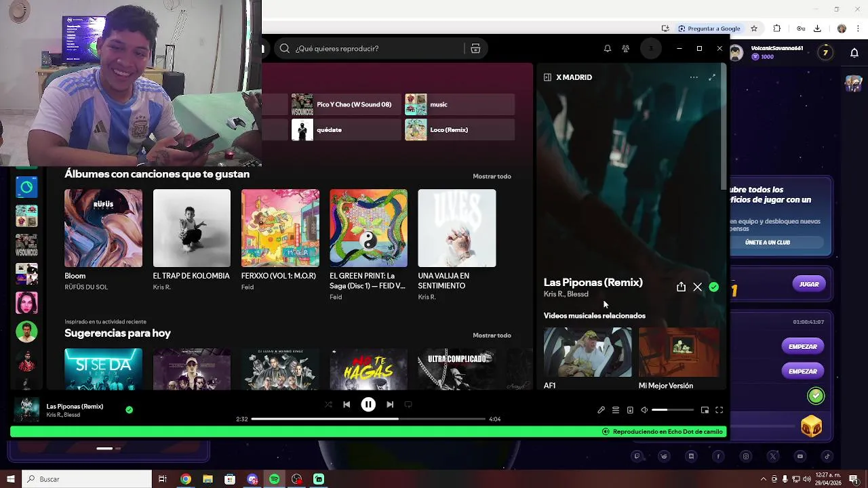
Task: Pause the current Spotify track
Action: point(368,404)
